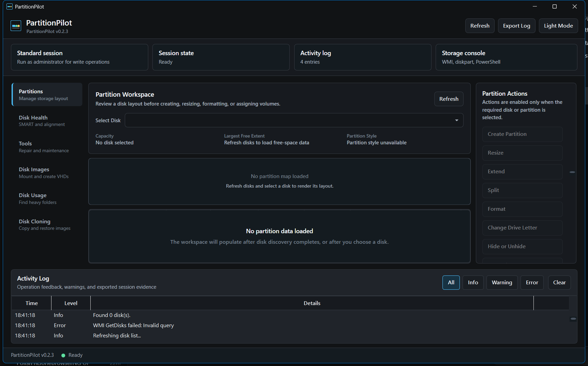Click the Extend partition action

pos(522,172)
